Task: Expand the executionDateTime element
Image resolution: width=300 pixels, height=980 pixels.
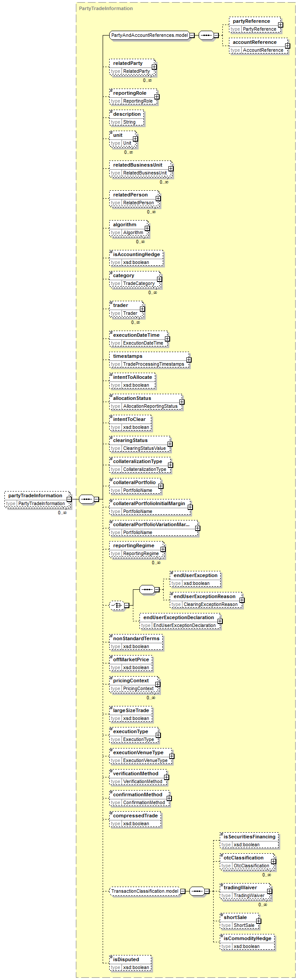Action: click(x=168, y=339)
